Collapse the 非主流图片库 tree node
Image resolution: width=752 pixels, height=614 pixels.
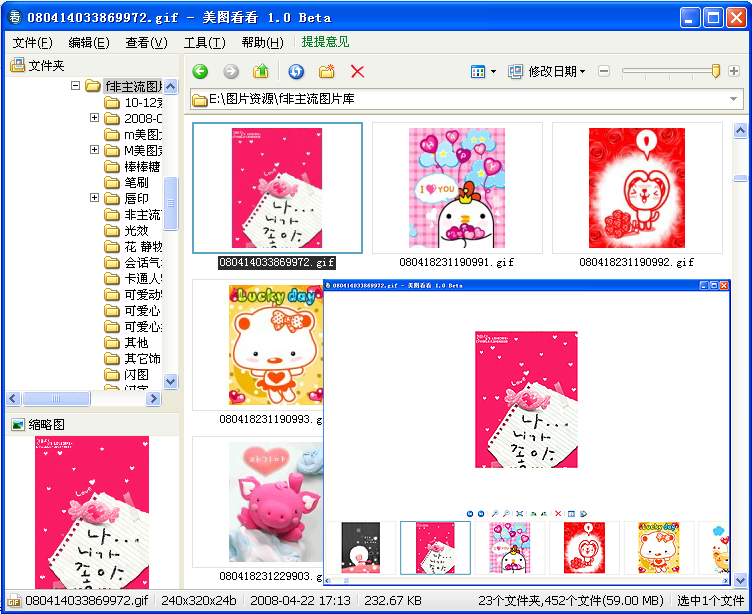coord(75,86)
